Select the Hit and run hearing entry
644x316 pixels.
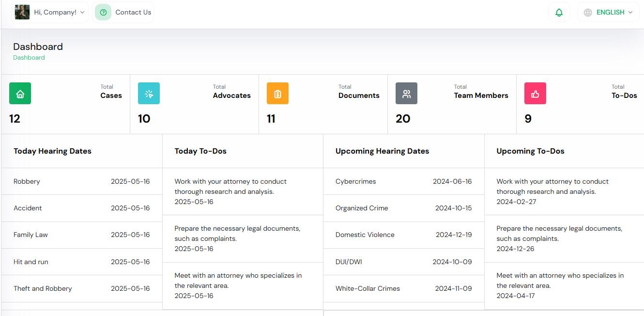point(81,262)
